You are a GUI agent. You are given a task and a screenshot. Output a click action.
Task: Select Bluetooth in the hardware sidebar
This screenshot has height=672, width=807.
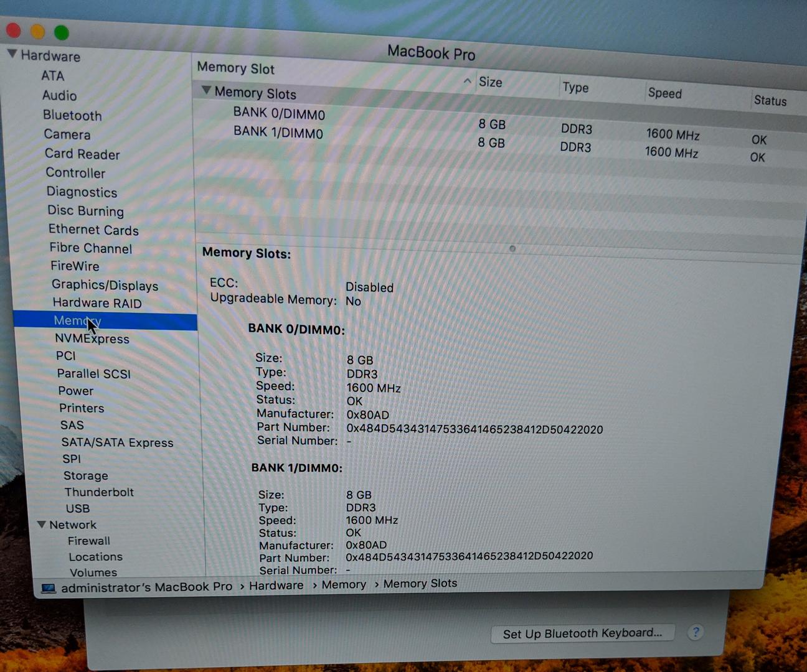(72, 115)
